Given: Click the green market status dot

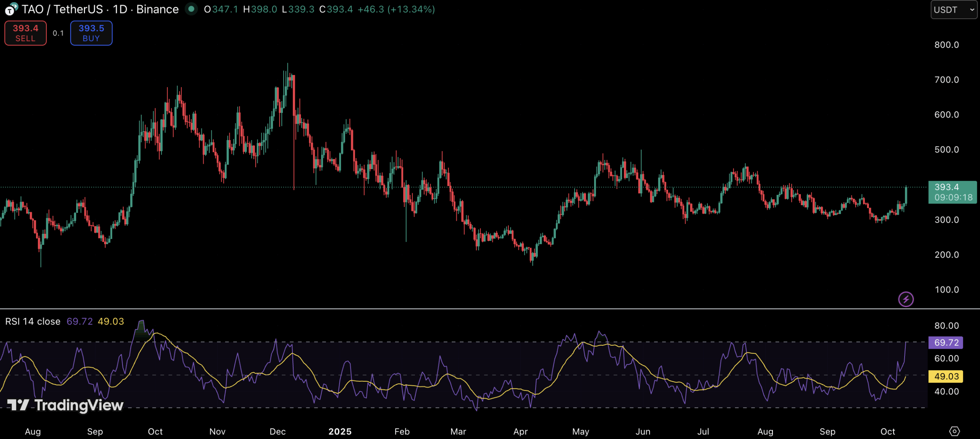Looking at the screenshot, I should [x=191, y=9].
